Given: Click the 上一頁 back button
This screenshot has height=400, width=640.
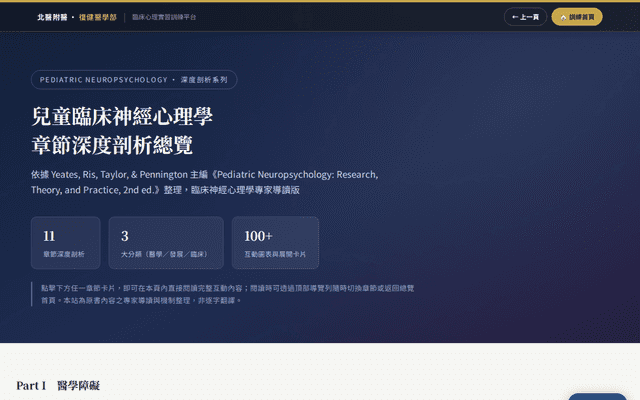Looking at the screenshot, I should pos(525,17).
